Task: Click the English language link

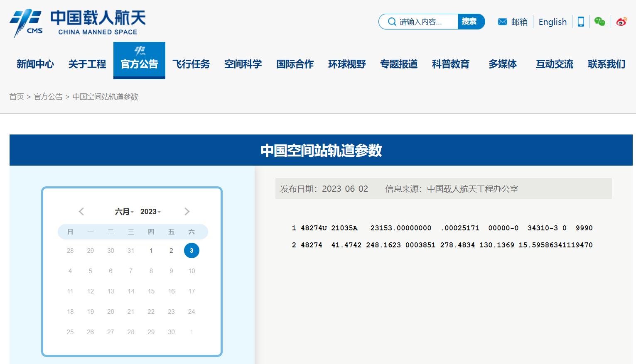Action: (552, 22)
